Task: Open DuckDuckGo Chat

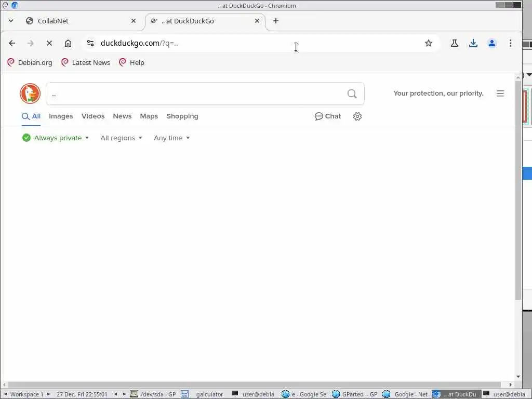Action: pos(328,116)
